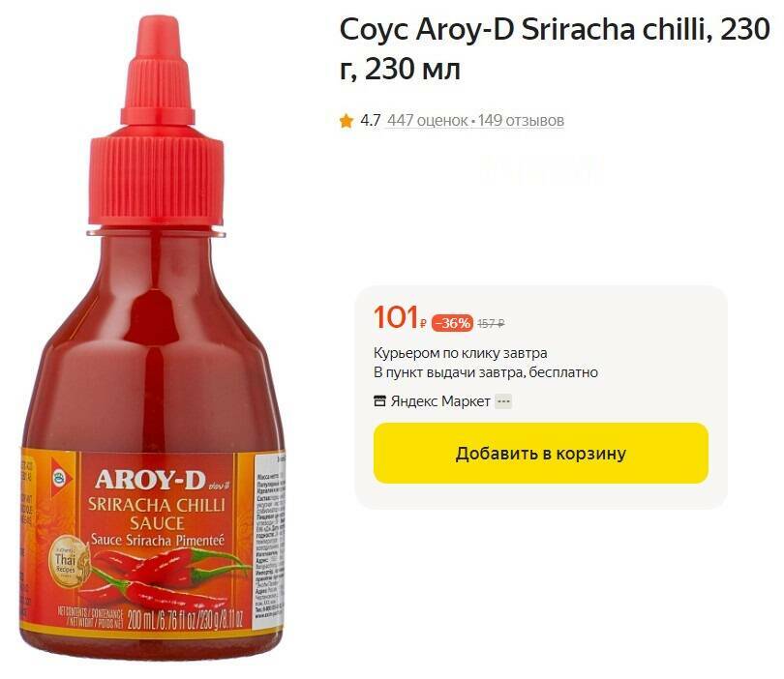Click the Курьером по клику завтра delivery line
784x679 pixels.
[x=460, y=353]
